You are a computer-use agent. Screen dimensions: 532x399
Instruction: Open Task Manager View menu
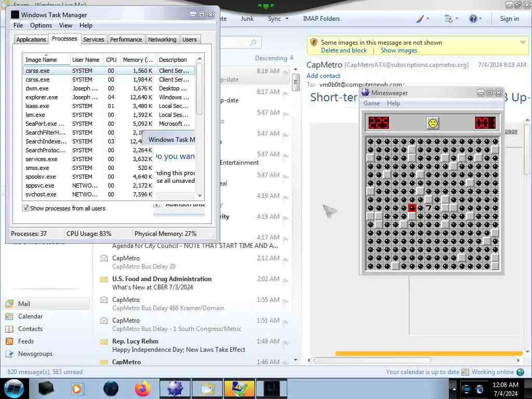65,25
